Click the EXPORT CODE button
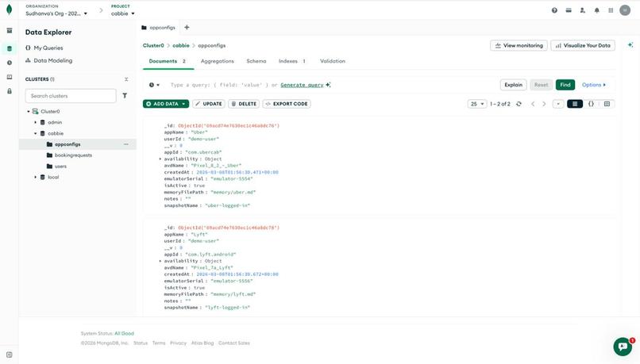Image resolution: width=640 pixels, height=364 pixels. [287, 104]
